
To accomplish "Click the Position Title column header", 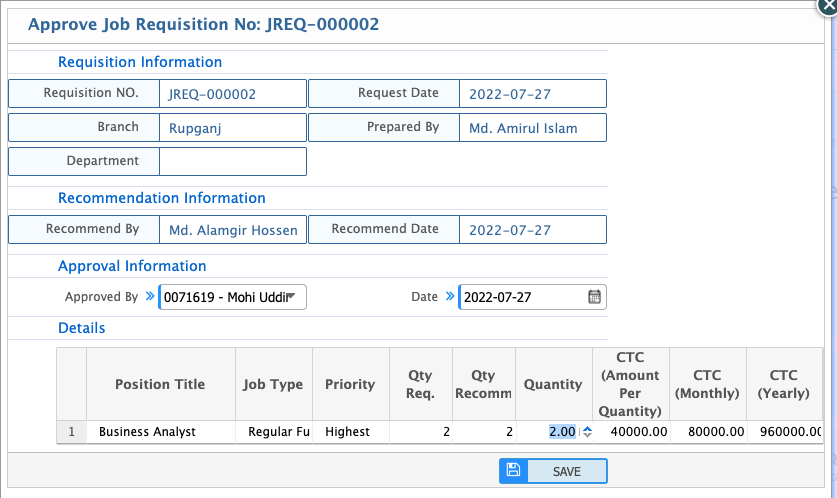I will 160,384.
